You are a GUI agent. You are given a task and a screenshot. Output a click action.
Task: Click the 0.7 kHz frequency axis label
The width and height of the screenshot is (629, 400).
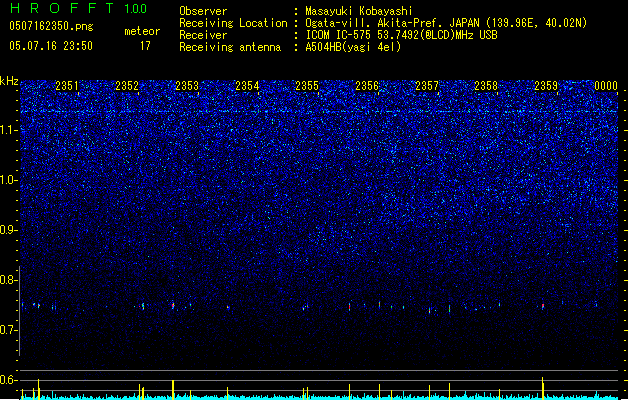tap(9, 330)
